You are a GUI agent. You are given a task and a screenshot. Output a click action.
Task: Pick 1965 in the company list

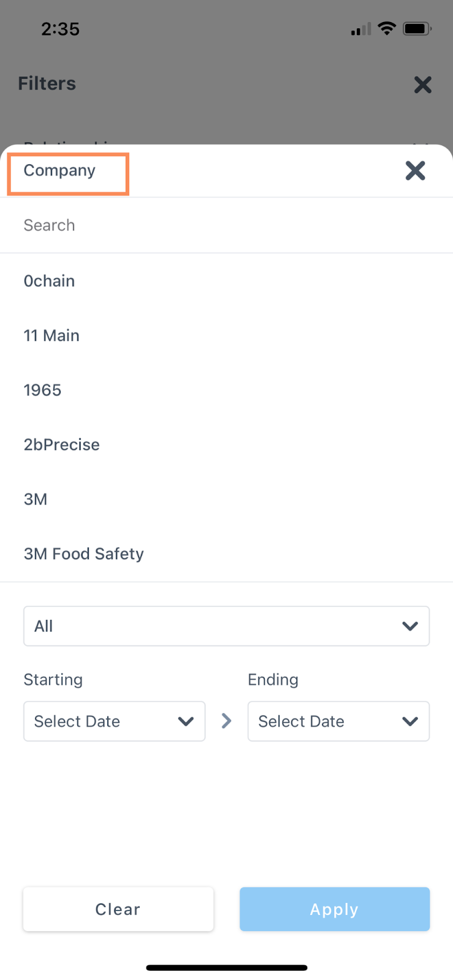[42, 390]
